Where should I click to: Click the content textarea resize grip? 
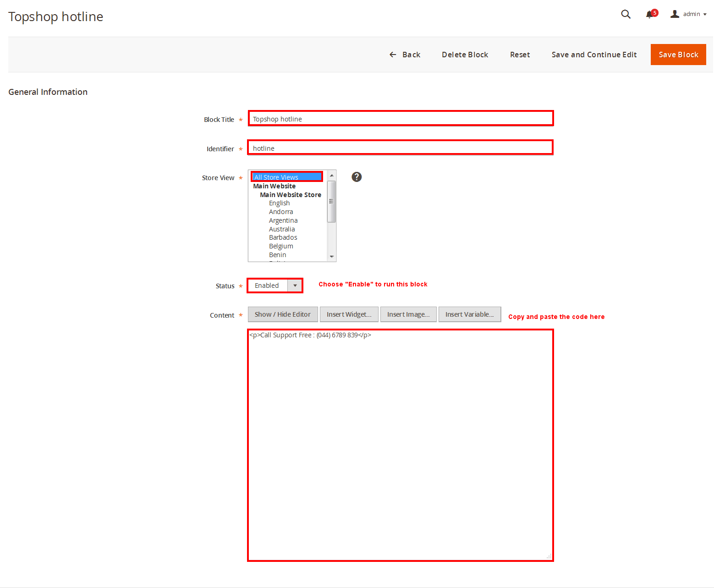pyautogui.click(x=549, y=556)
